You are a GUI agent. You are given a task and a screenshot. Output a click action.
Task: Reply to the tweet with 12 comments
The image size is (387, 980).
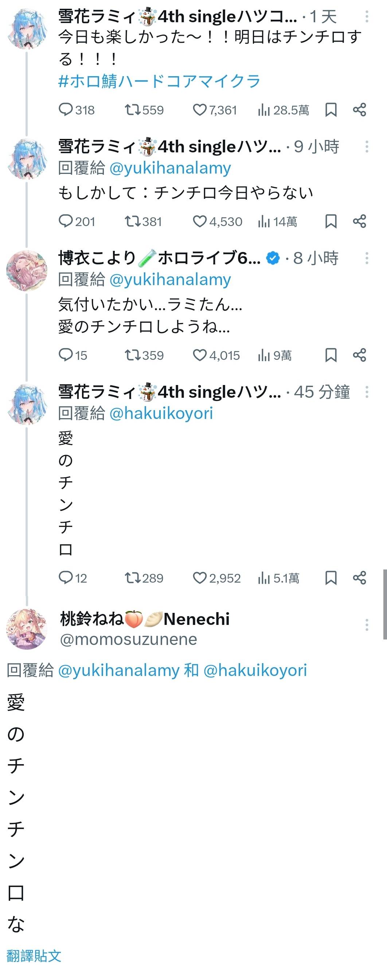point(65,578)
